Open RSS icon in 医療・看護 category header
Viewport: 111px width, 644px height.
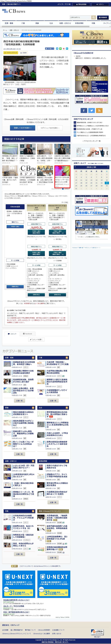tap(33, 358)
